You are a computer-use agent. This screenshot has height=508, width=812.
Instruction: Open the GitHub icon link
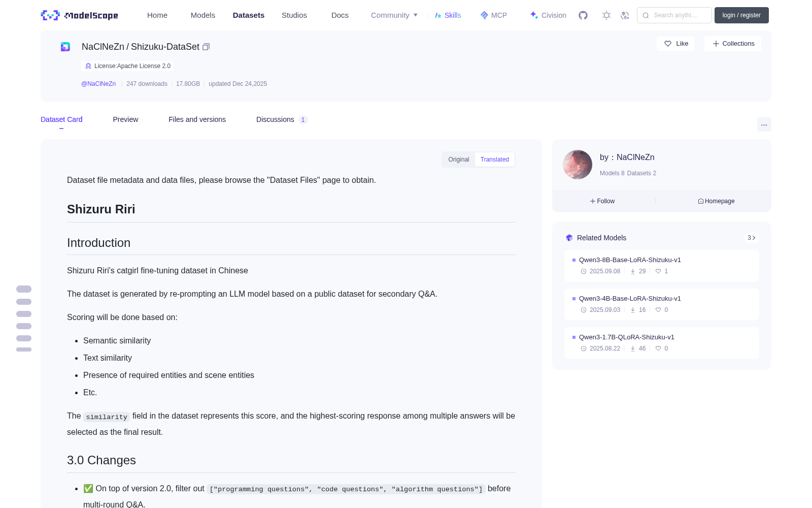click(x=583, y=15)
